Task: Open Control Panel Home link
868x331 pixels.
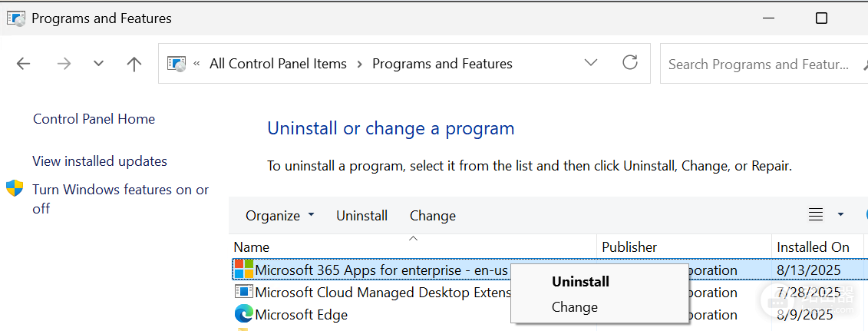Action: coord(94,119)
